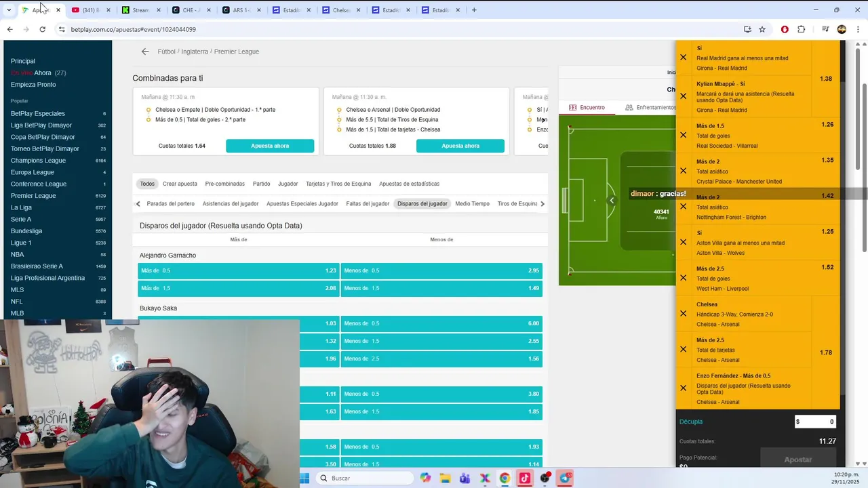Click Apuesta ahora for 1.64 combo
Screen dimensions: 868x488
click(x=270, y=146)
